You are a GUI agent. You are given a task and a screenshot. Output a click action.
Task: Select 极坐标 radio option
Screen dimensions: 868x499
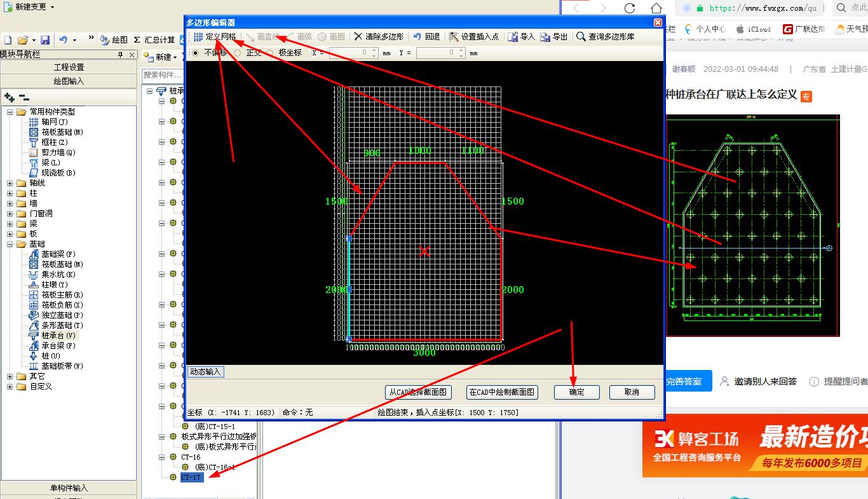271,53
